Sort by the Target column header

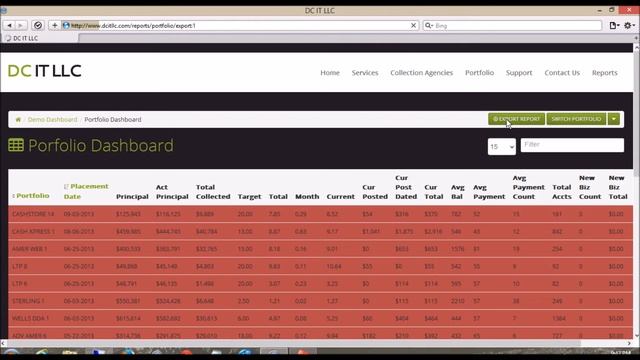[249, 196]
